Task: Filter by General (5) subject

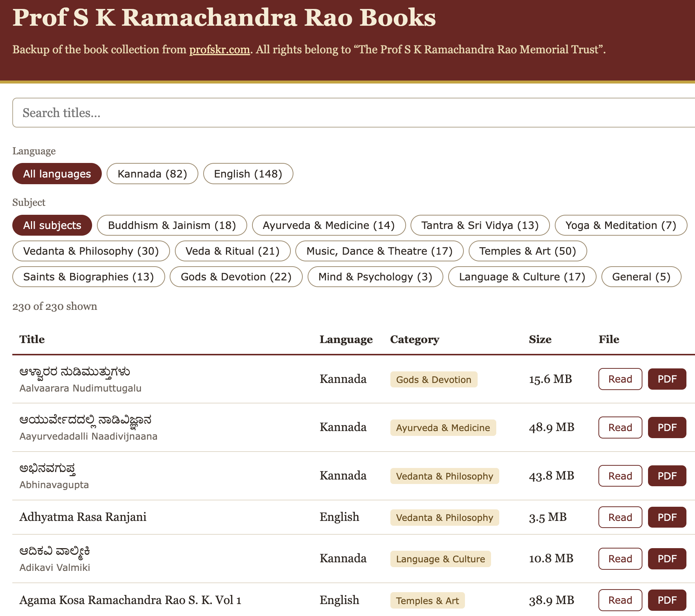Action: [x=641, y=277]
